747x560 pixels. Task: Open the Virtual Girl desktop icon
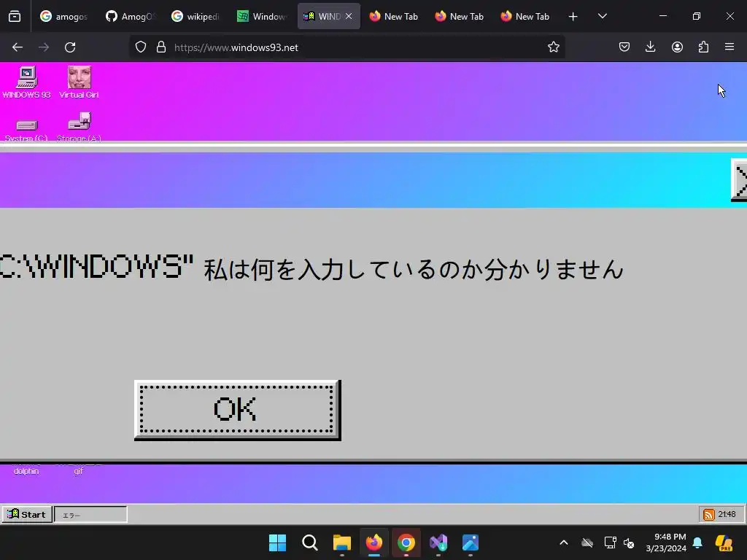(x=79, y=82)
